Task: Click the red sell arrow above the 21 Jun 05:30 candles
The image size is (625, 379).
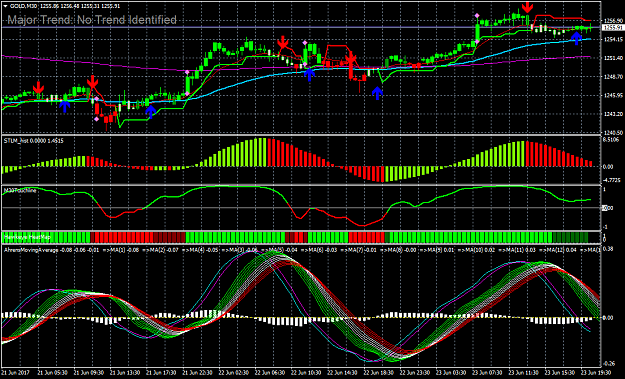Action: click(39, 87)
